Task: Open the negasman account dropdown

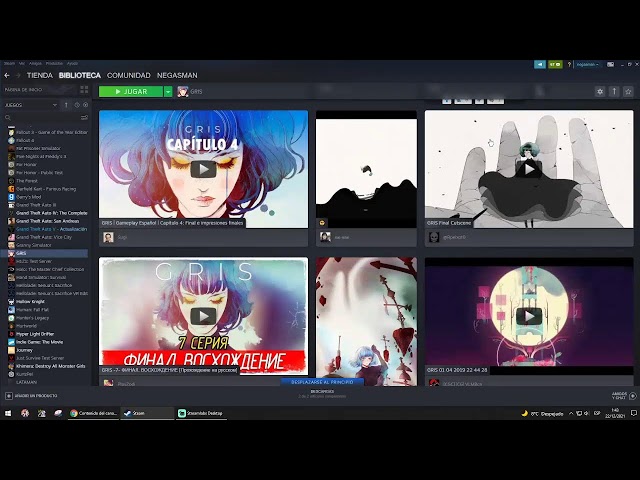Action: coord(587,64)
